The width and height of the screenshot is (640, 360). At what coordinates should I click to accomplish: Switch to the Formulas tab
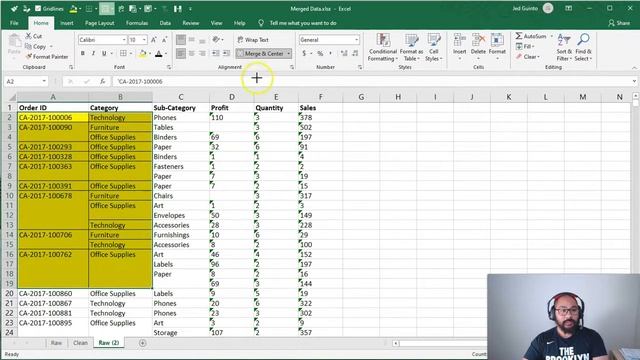(x=137, y=23)
